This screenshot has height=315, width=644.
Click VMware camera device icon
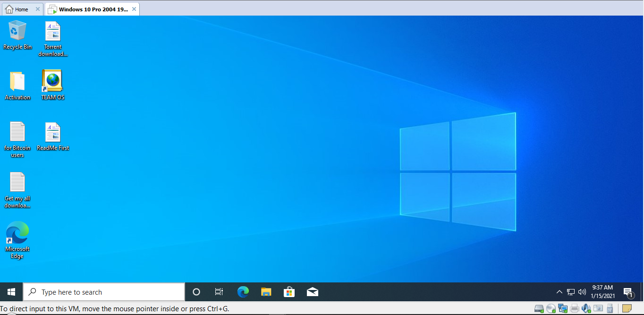coord(598,308)
